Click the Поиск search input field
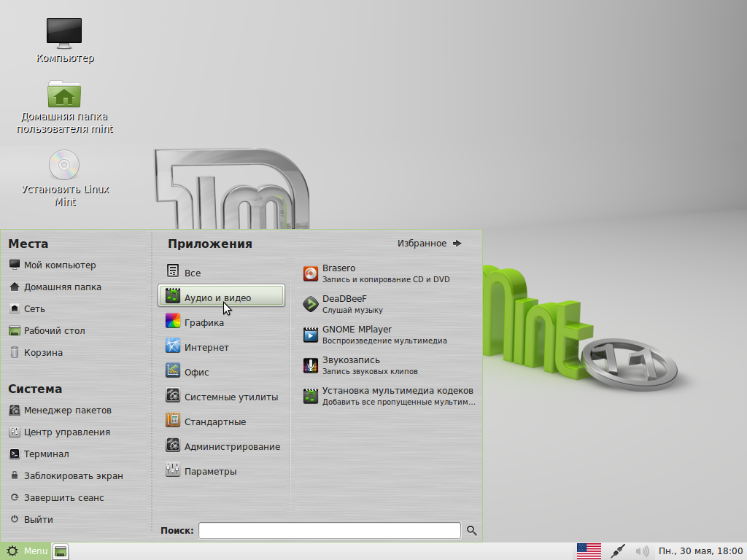 pos(330,531)
